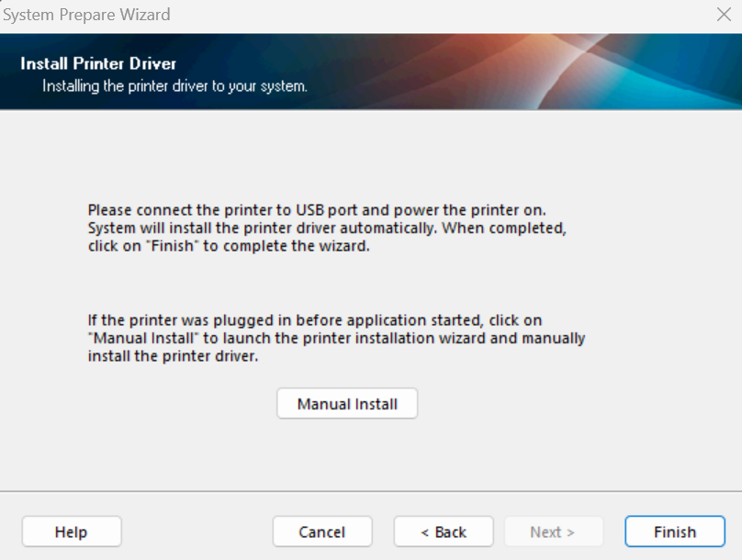
Task: Click the text line starting with "Manual Install" to launch
Action: coord(336,338)
